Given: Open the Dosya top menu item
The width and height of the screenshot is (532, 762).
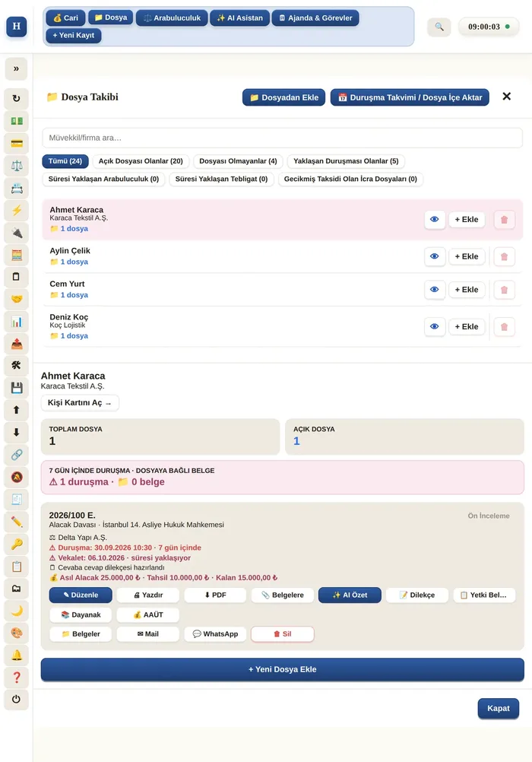Looking at the screenshot, I should 111,17.
